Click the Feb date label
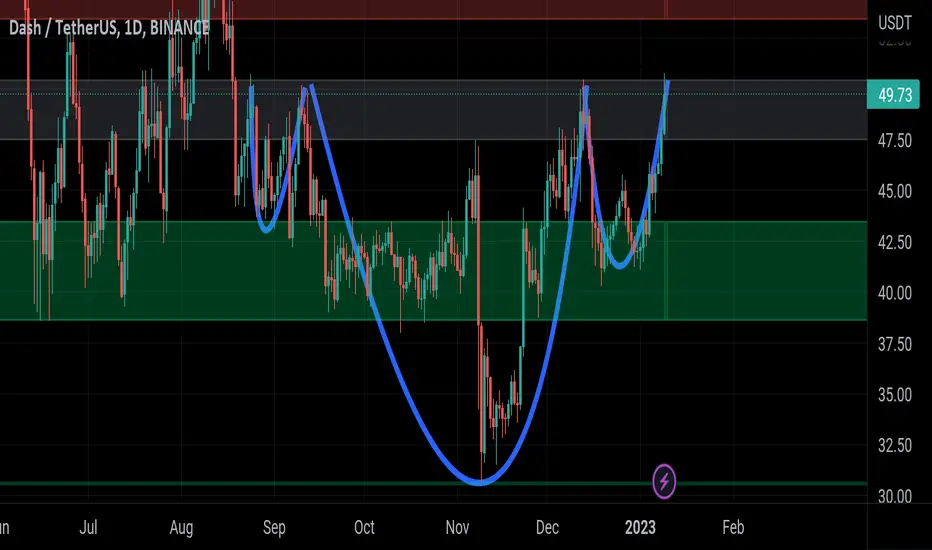This screenshot has height=550, width=932. click(733, 527)
